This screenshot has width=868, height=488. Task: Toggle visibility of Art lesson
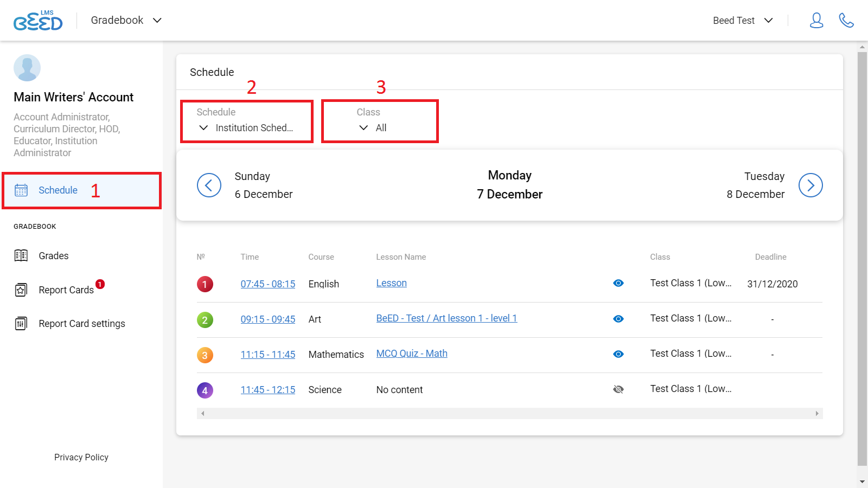(618, 319)
